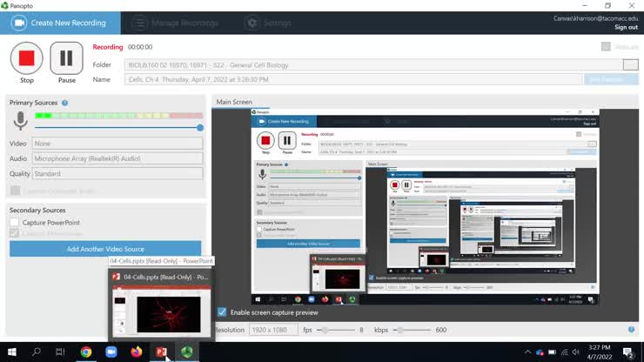
Task: Open the Quality dropdown set to Standard
Action: (117, 173)
